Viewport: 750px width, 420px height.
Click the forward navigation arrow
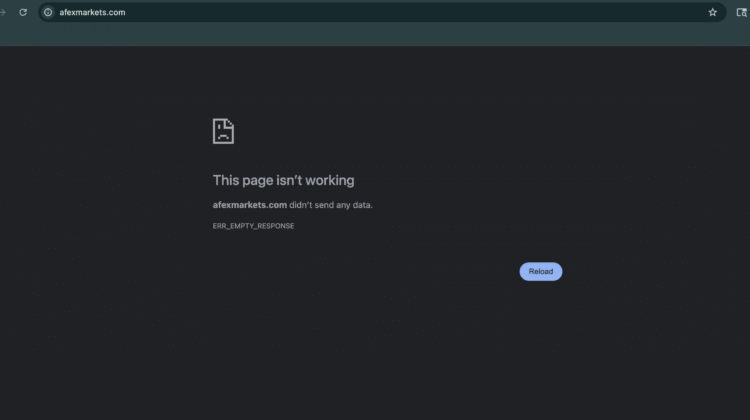pos(3,12)
